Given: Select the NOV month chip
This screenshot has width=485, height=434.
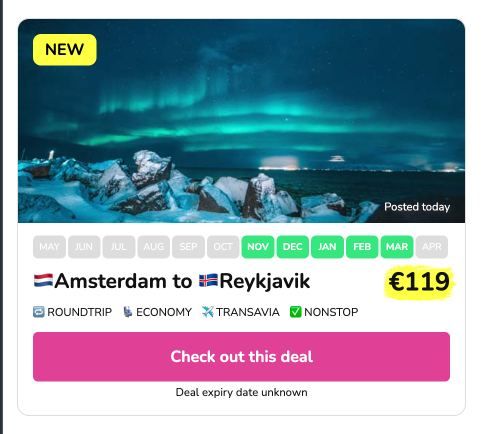Looking at the screenshot, I should point(258,247).
